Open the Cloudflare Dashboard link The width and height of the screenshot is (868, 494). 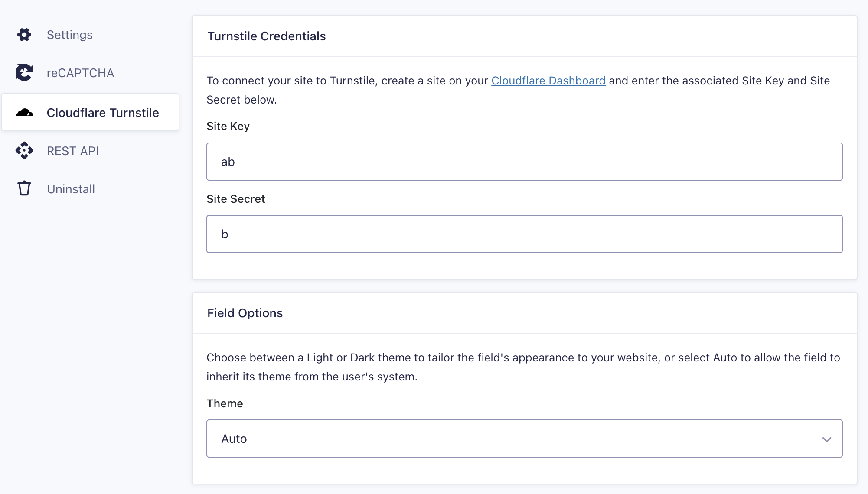[548, 81]
